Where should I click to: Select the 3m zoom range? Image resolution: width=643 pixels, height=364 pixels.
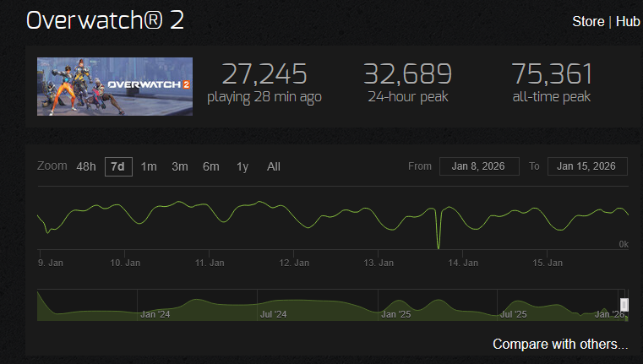pyautogui.click(x=180, y=166)
